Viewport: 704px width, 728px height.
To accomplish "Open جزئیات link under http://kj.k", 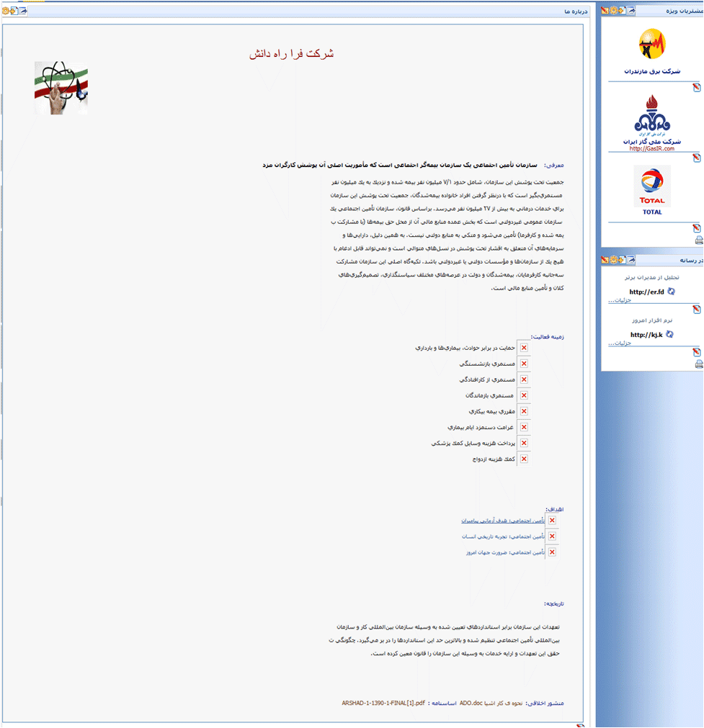I will coord(620,343).
